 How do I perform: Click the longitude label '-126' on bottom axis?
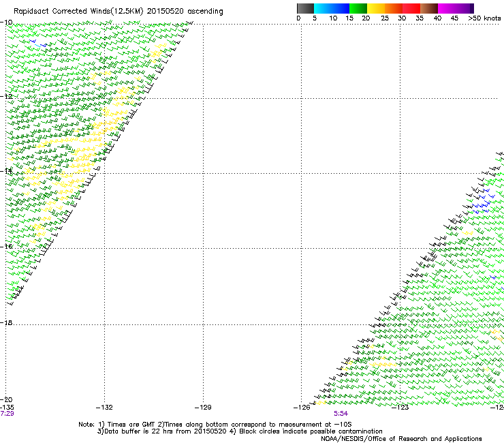(x=302, y=408)
